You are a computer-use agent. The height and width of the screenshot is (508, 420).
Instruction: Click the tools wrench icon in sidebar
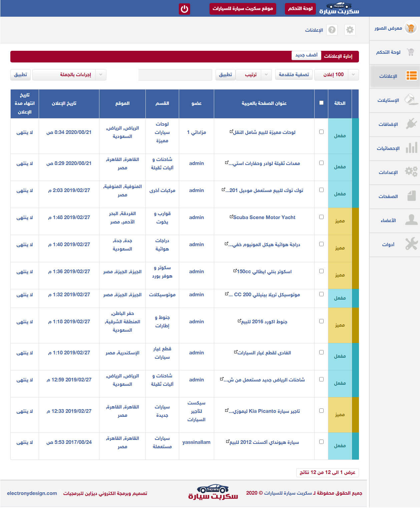[x=411, y=244]
